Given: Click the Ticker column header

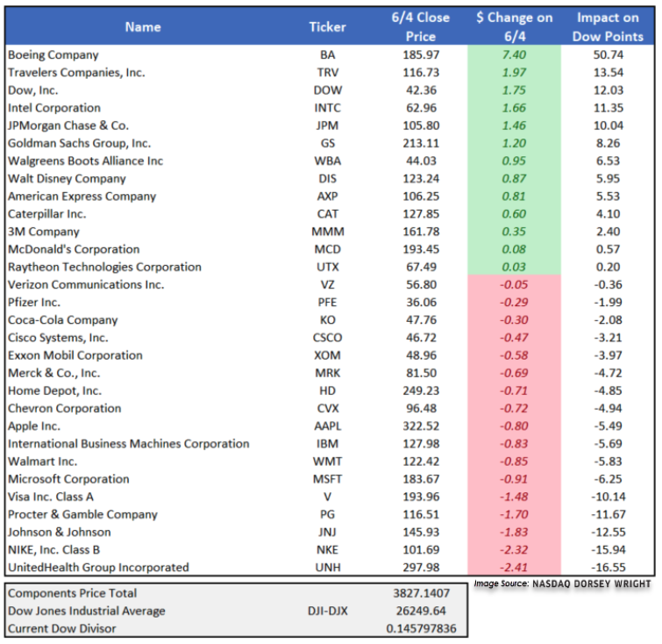Looking at the screenshot, I should point(328,27).
